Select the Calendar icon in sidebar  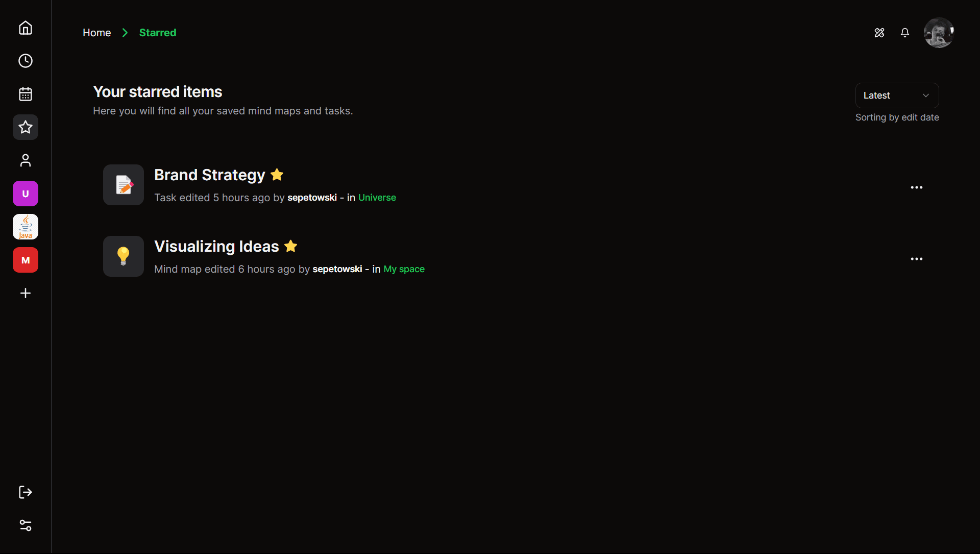[x=26, y=94]
